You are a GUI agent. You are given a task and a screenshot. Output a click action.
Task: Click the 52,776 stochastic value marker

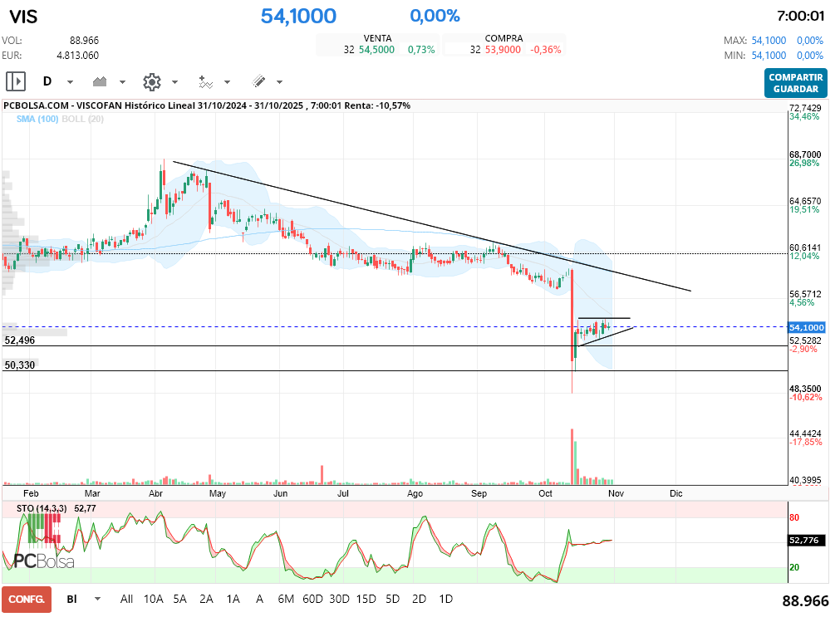[x=804, y=541]
